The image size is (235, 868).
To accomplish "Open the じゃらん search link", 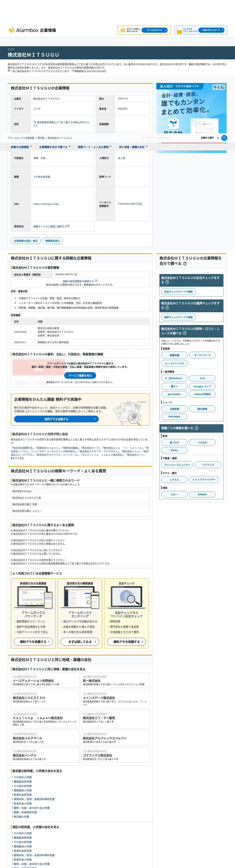I will [174, 479].
